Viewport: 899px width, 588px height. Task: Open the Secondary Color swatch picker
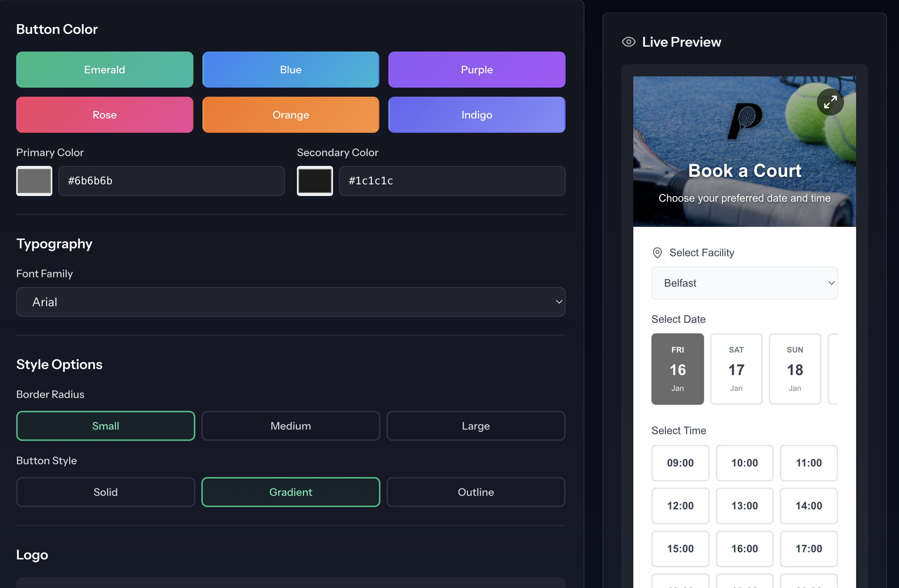tap(315, 181)
